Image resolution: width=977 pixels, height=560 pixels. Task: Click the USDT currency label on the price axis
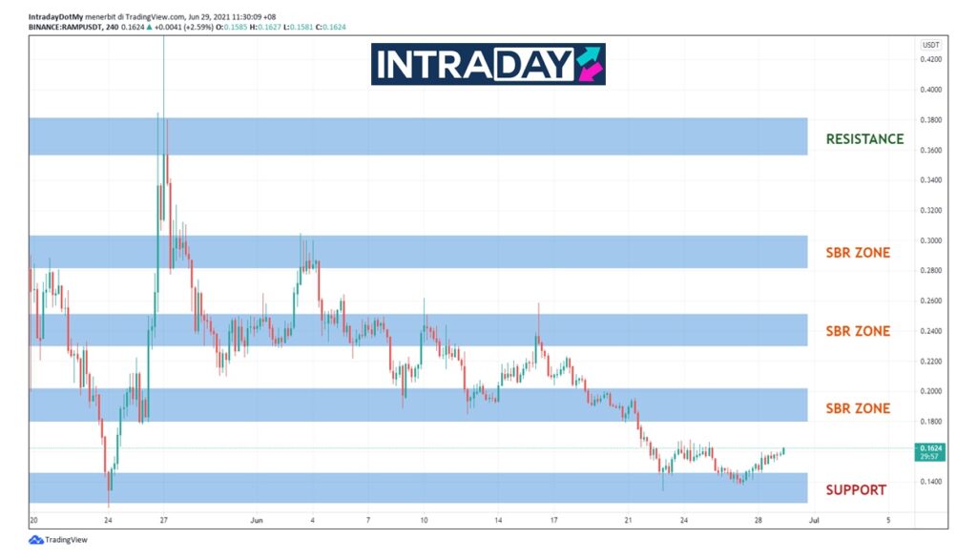pyautogui.click(x=930, y=46)
